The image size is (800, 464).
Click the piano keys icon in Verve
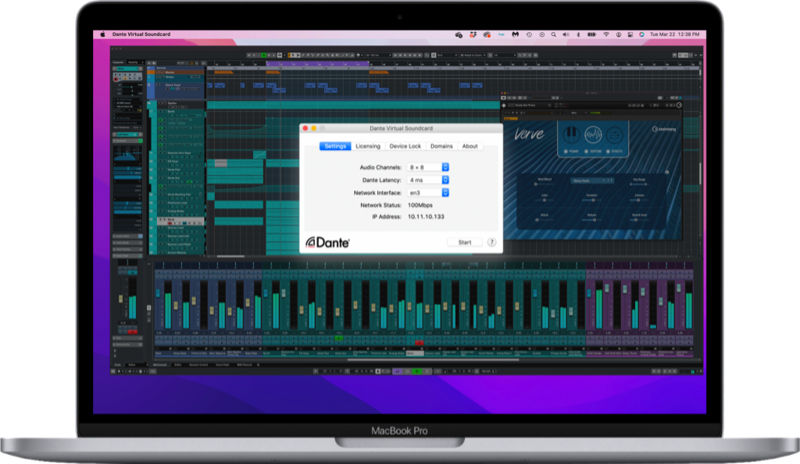coord(571,135)
